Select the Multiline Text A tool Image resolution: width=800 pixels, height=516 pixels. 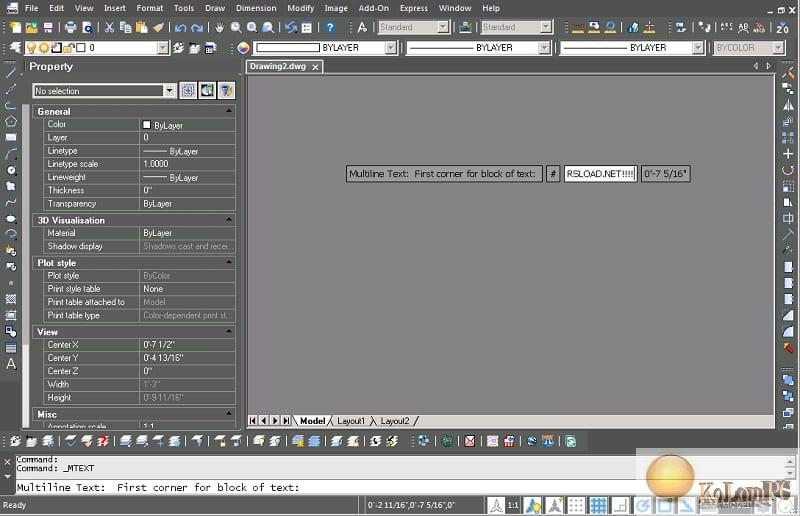pyautogui.click(x=11, y=364)
